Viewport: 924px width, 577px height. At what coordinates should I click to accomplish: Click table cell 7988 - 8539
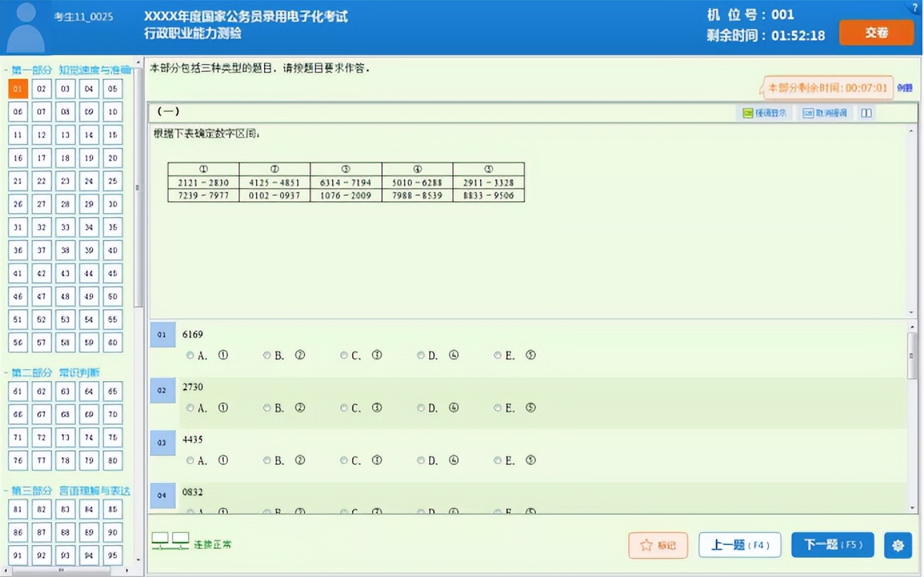tap(417, 196)
